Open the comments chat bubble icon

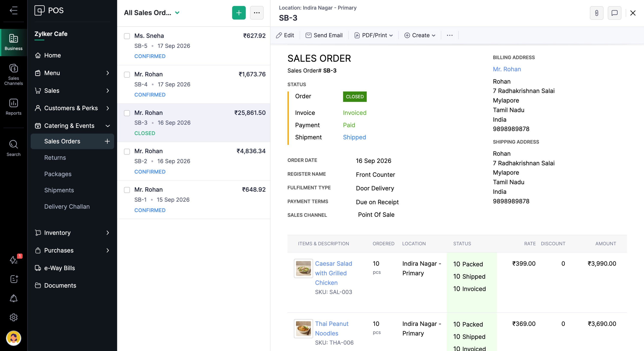pos(615,13)
